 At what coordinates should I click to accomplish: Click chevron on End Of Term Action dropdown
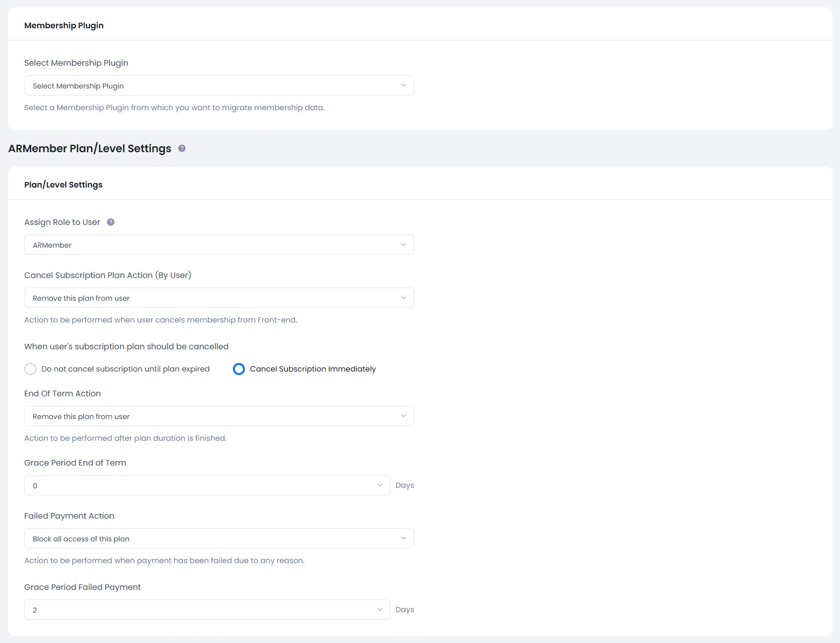point(404,416)
